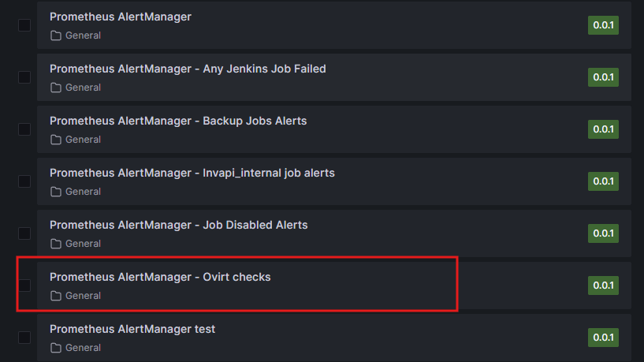Tick checkbox for Any Jenkins Job Failed
Screen dimensions: 644x362
click(x=24, y=77)
